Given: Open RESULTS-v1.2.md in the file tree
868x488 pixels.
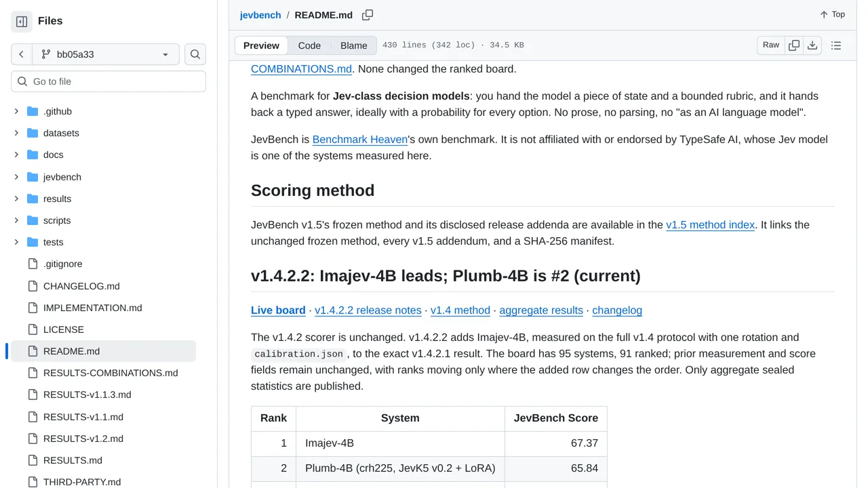Looking at the screenshot, I should pos(102,439).
